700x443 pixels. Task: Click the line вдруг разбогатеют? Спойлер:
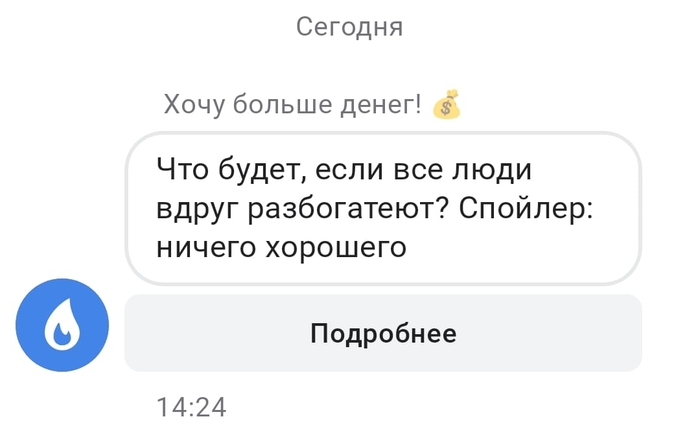(x=376, y=208)
